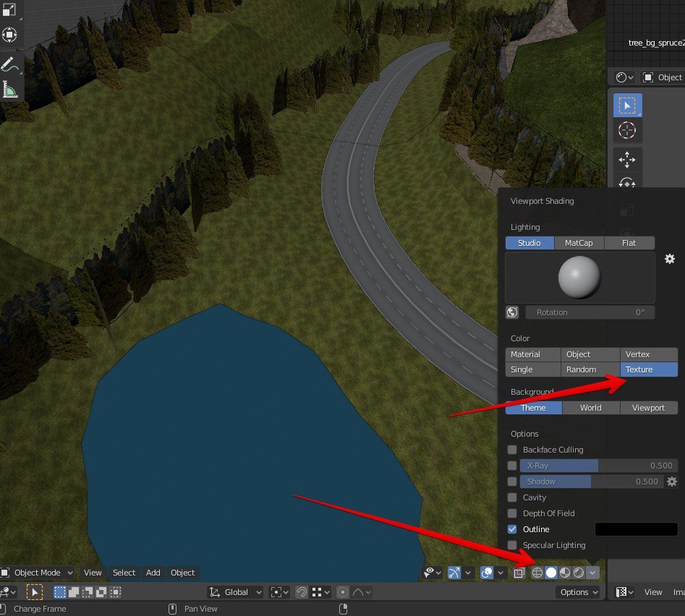The height and width of the screenshot is (616, 685).
Task: Open snapping options dropdown
Action: pos(320,592)
